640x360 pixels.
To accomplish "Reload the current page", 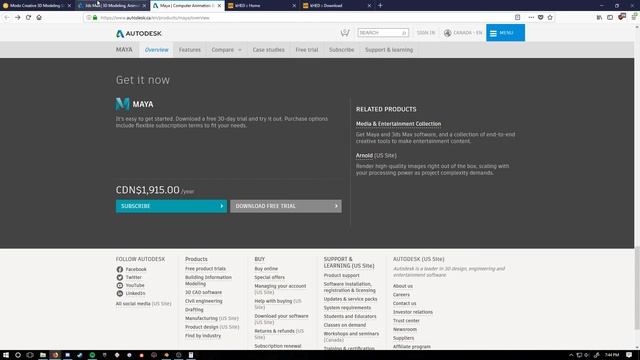I will 28,18.
